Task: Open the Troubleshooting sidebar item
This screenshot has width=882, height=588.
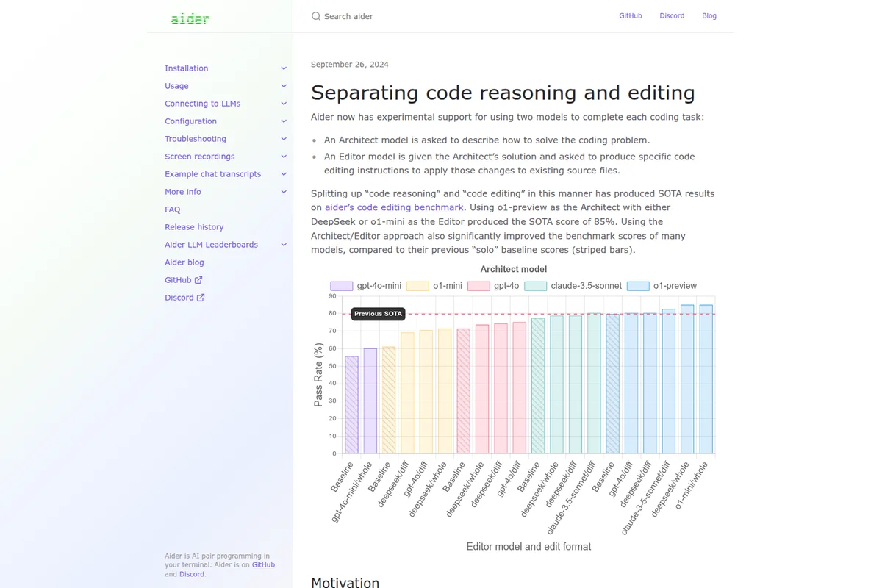Action: coord(196,139)
